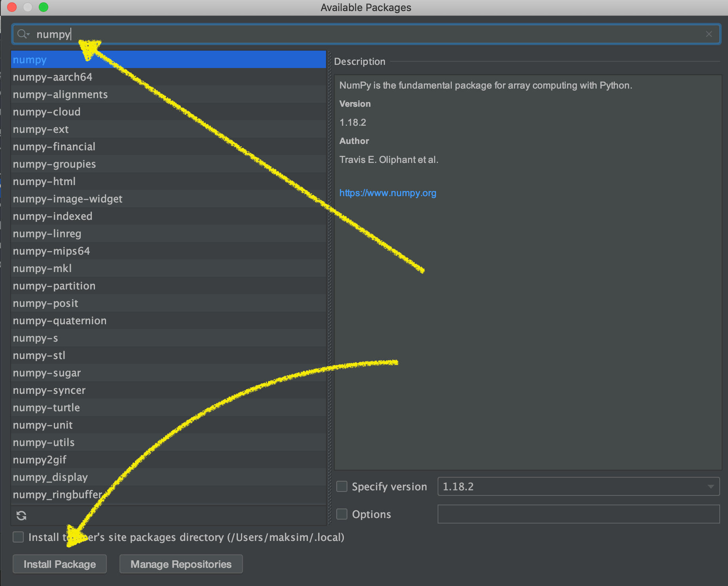Select the numpy package row

pos(169,59)
